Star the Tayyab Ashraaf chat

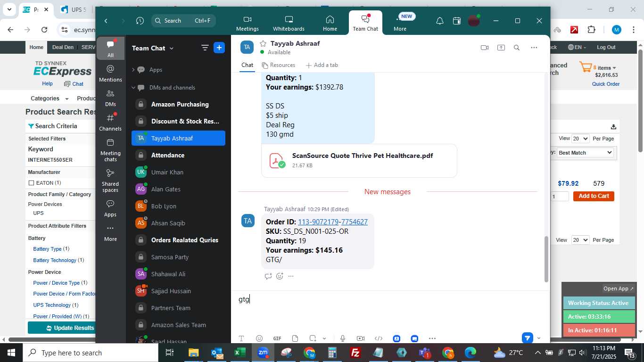[263, 43]
